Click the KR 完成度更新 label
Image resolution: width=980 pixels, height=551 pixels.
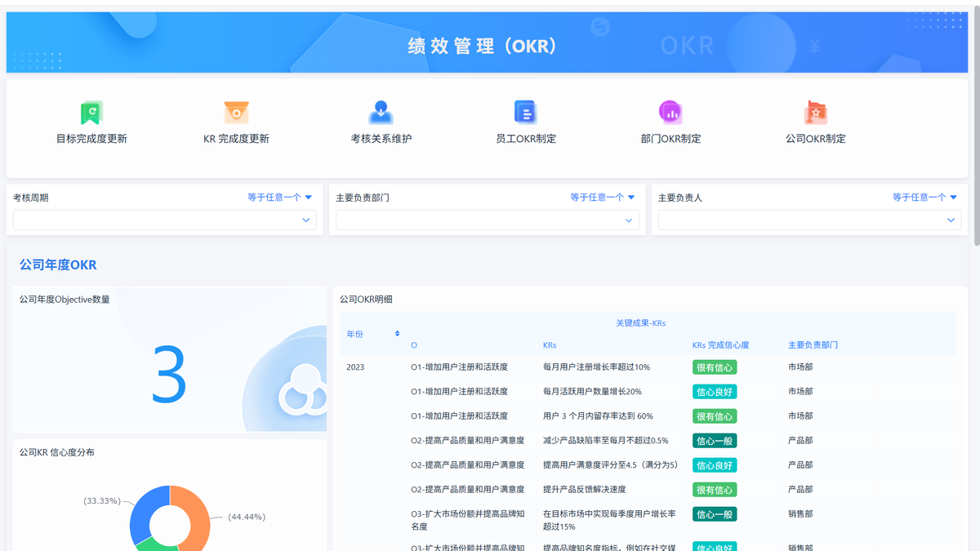click(x=236, y=139)
